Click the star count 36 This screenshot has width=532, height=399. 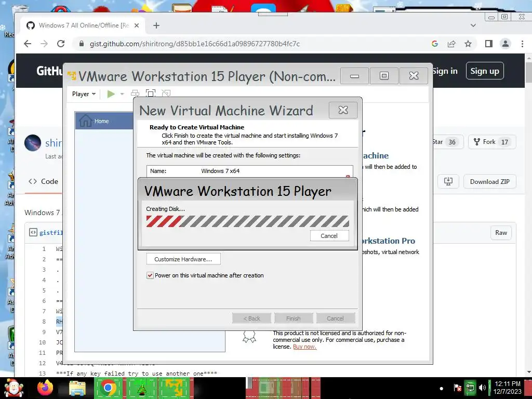pos(452,142)
